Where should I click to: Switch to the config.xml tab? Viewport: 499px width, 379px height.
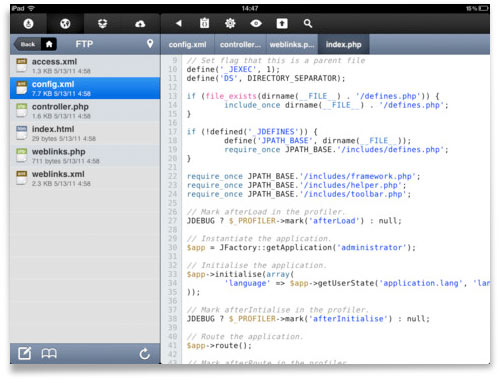point(187,44)
